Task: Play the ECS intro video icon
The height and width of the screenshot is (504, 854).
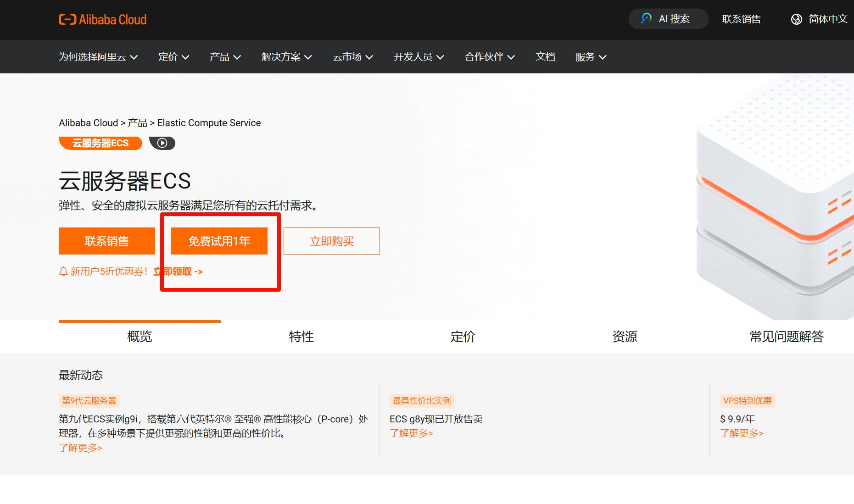Action: (x=162, y=143)
